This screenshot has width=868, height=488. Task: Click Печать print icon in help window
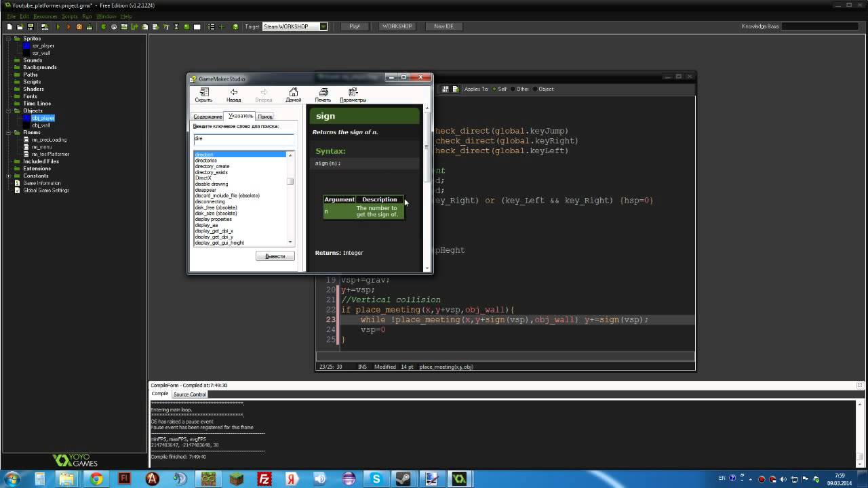[323, 95]
